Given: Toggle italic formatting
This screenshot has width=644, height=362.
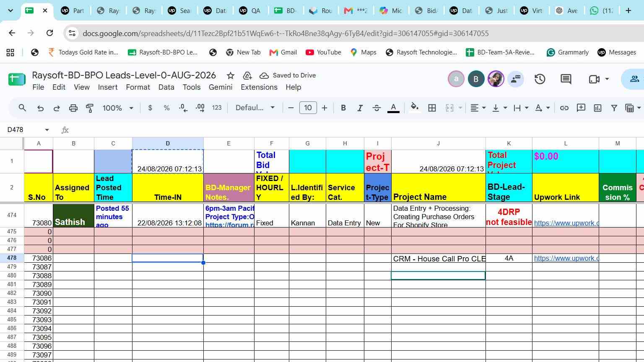Looking at the screenshot, I should point(359,108).
